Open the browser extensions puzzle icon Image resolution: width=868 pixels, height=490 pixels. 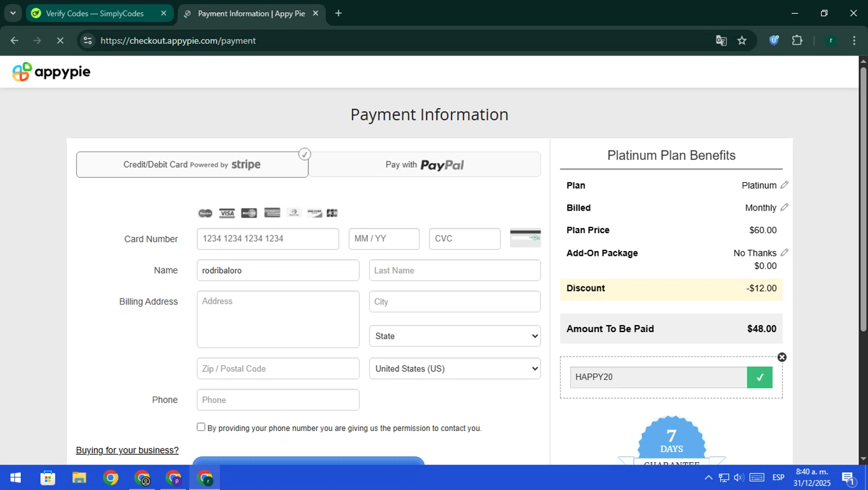pos(797,40)
